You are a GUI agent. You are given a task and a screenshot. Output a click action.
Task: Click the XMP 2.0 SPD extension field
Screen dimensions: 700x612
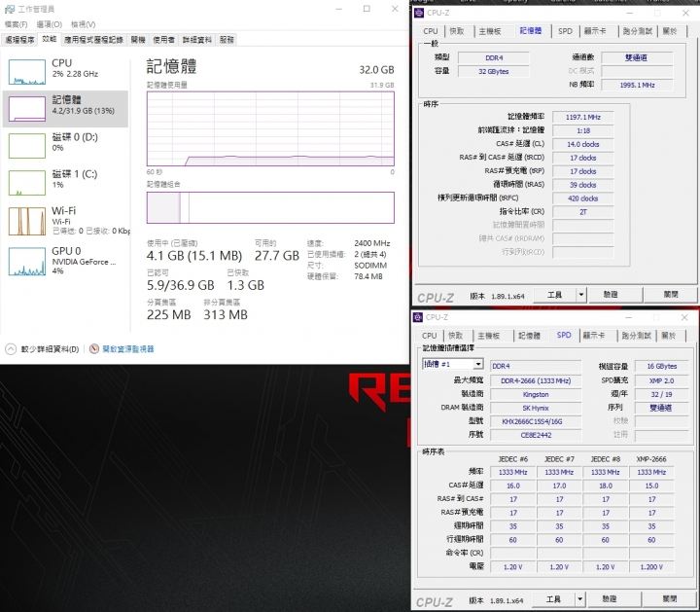(x=662, y=380)
